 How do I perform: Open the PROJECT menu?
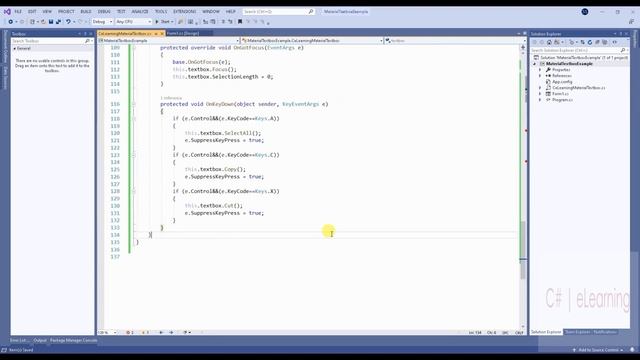(66, 11)
